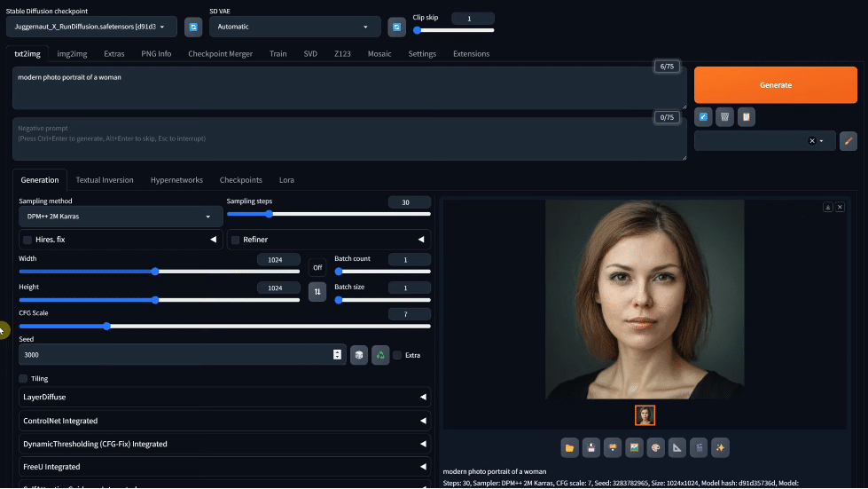
Task: Click the clipboard apply styles icon
Action: [747, 117]
